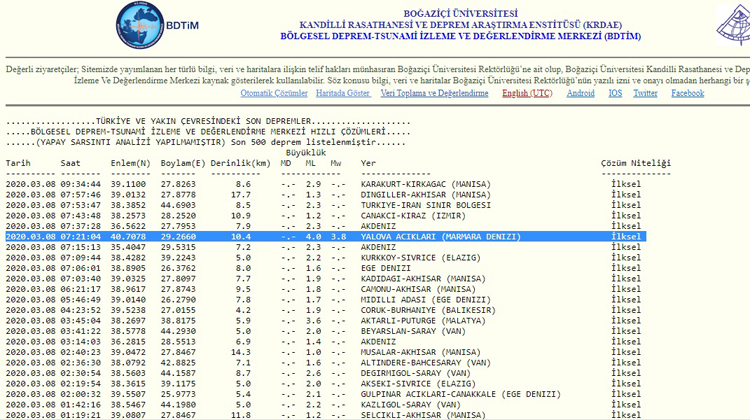Click depth value 17.7
750x420 pixels.
click(241, 195)
